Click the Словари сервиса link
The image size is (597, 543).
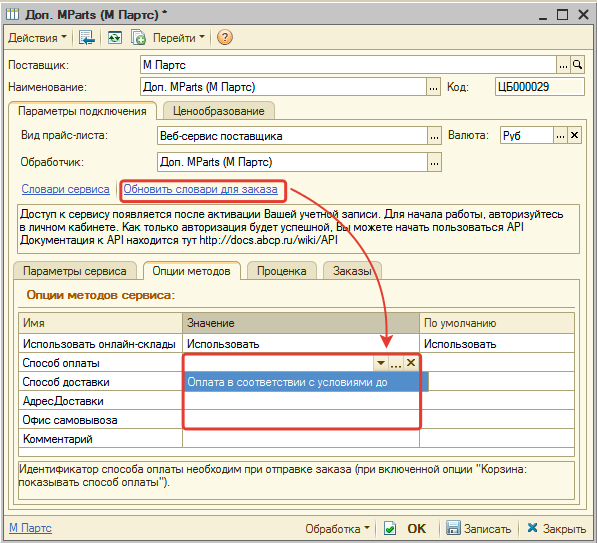65,189
